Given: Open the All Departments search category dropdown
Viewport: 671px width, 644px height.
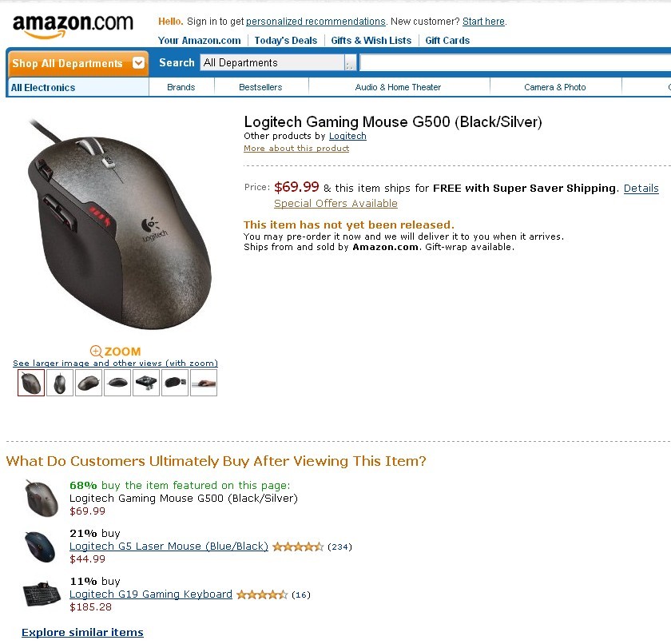Looking at the screenshot, I should (278, 63).
